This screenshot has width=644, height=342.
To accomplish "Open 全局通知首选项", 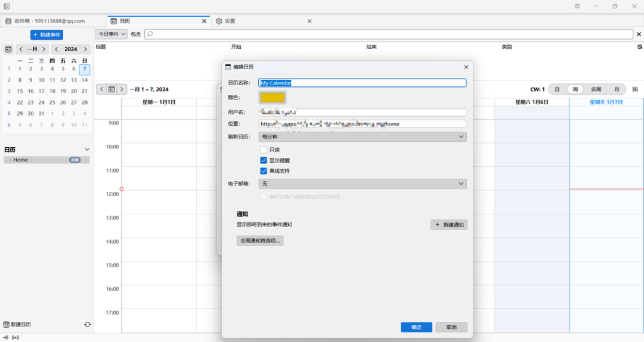I will click(x=260, y=241).
